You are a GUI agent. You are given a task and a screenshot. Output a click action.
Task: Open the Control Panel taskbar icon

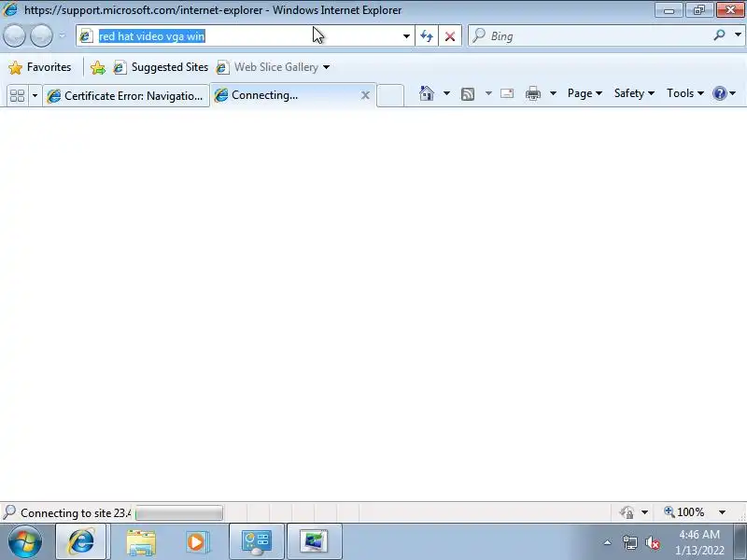coord(257,541)
